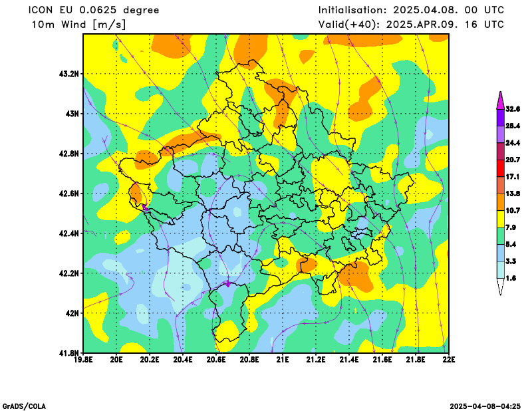The width and height of the screenshot is (532, 411).
Task: Click the '17.1' color bar label
Action: pos(512,177)
